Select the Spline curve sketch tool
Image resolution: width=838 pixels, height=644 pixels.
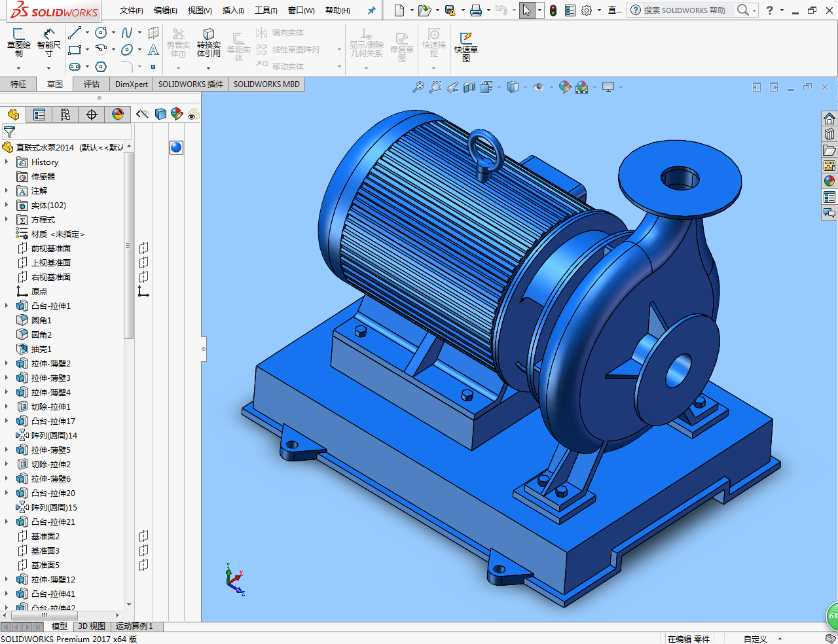click(x=127, y=32)
